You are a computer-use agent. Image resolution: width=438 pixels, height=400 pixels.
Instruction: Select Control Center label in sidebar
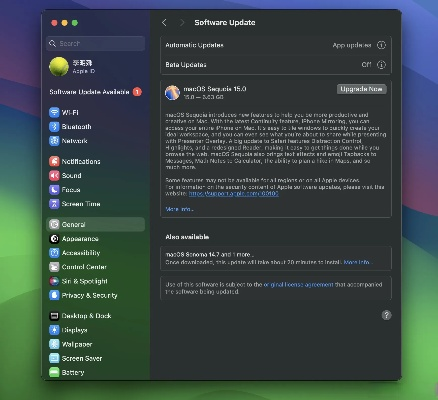84,267
